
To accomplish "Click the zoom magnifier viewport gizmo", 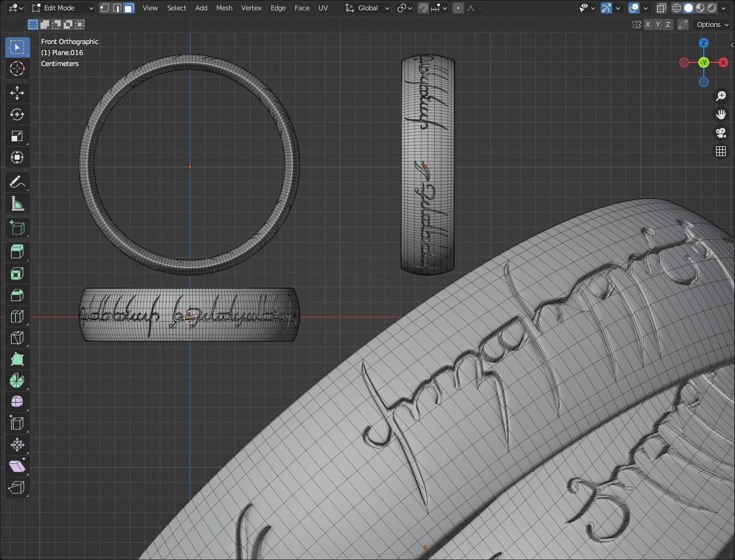I will (x=721, y=96).
